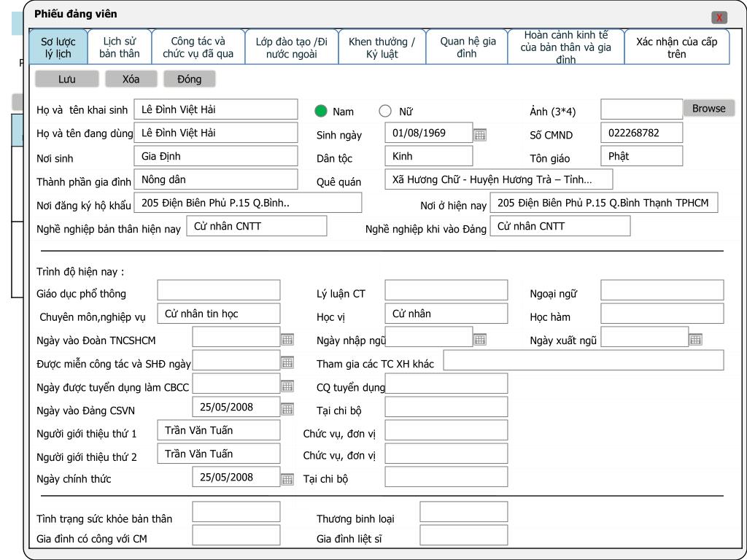Click the Gia đình liệt sĩ field
747x560 pixels.
click(464, 535)
